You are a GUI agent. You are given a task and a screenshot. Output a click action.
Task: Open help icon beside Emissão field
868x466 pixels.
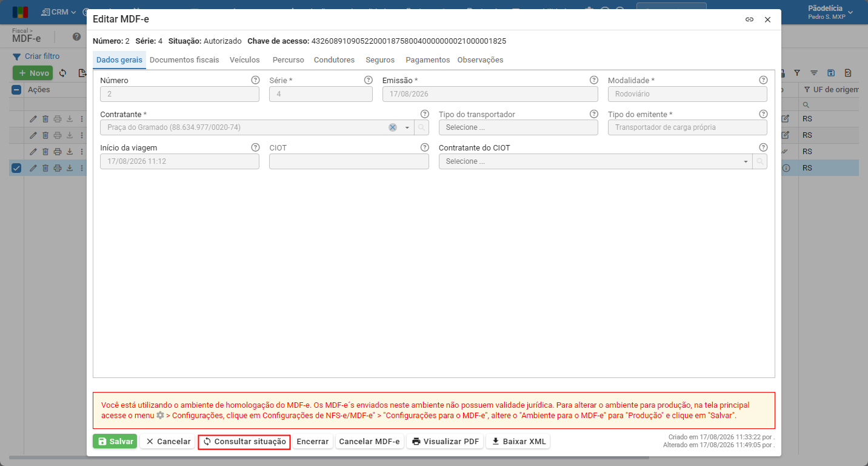pos(594,80)
